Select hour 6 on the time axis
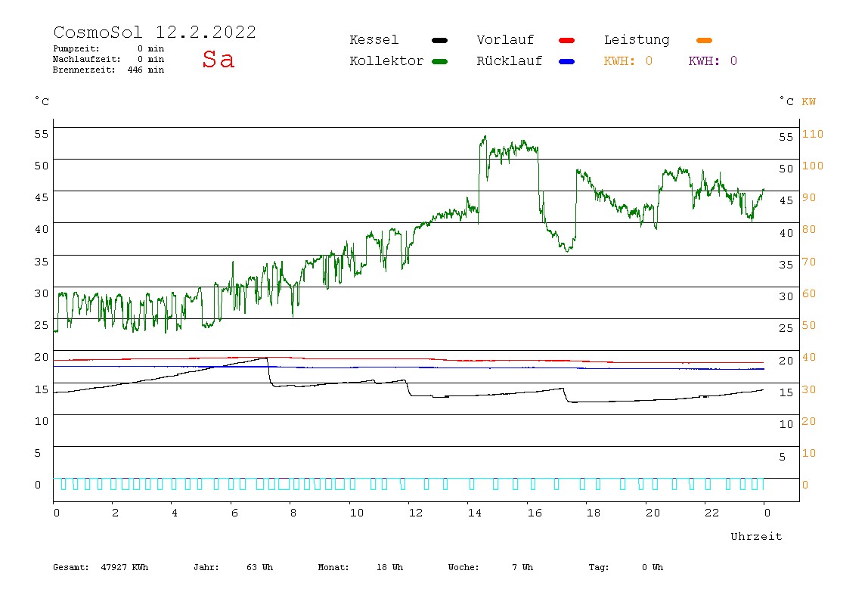Viewport: 868px width, 614px height. (x=234, y=513)
